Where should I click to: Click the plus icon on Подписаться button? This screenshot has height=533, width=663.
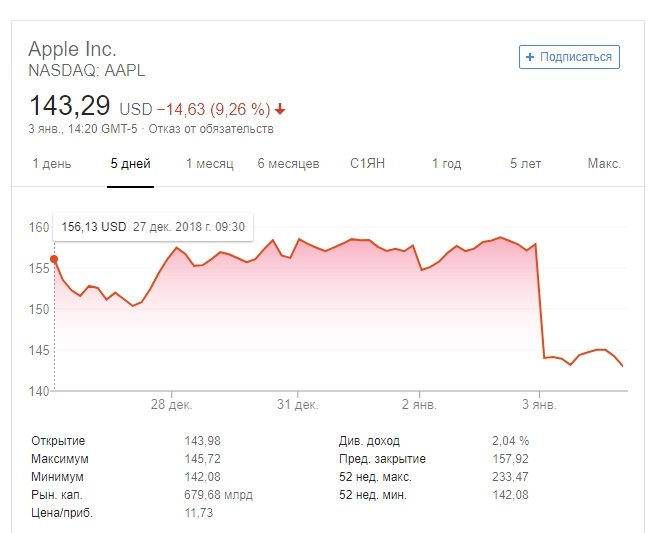[x=530, y=57]
